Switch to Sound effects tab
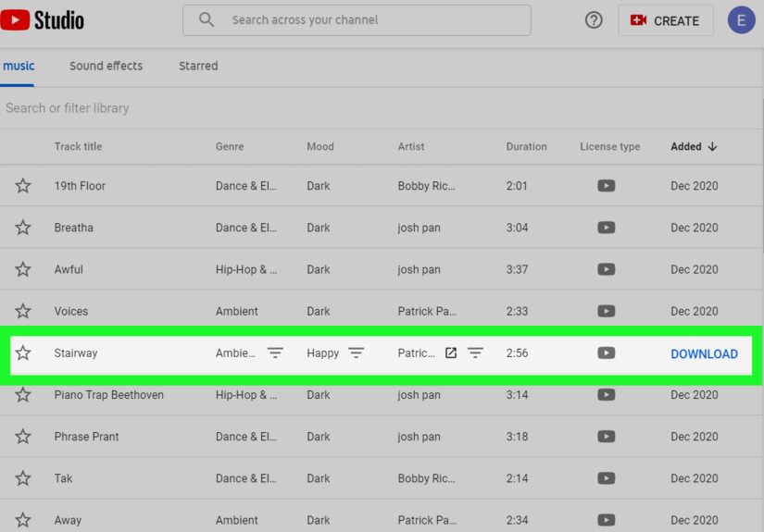 [x=106, y=66]
